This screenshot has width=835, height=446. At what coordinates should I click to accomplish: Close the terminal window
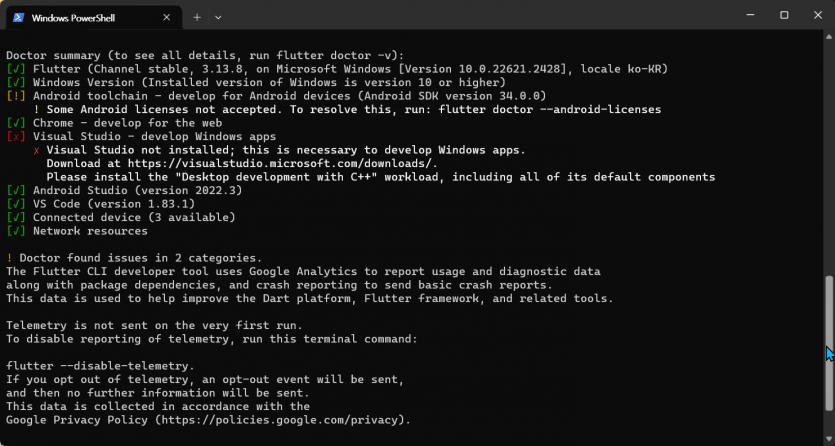[818, 15]
